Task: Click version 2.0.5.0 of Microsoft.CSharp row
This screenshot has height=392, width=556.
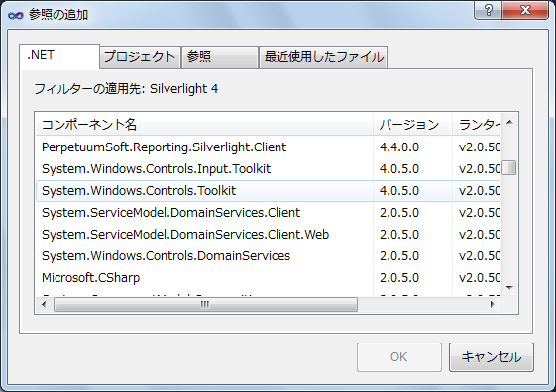Action: click(399, 278)
